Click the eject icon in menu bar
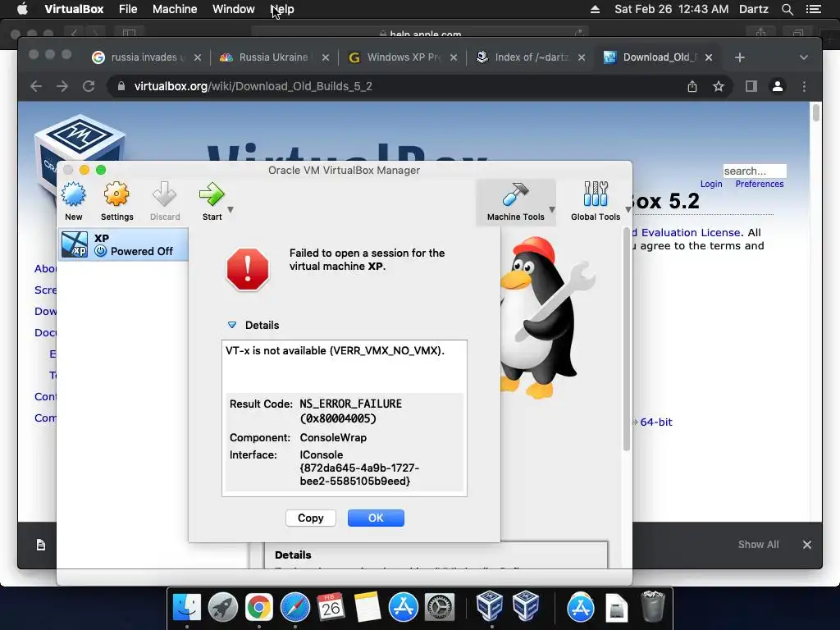840x630 pixels. pyautogui.click(x=595, y=9)
